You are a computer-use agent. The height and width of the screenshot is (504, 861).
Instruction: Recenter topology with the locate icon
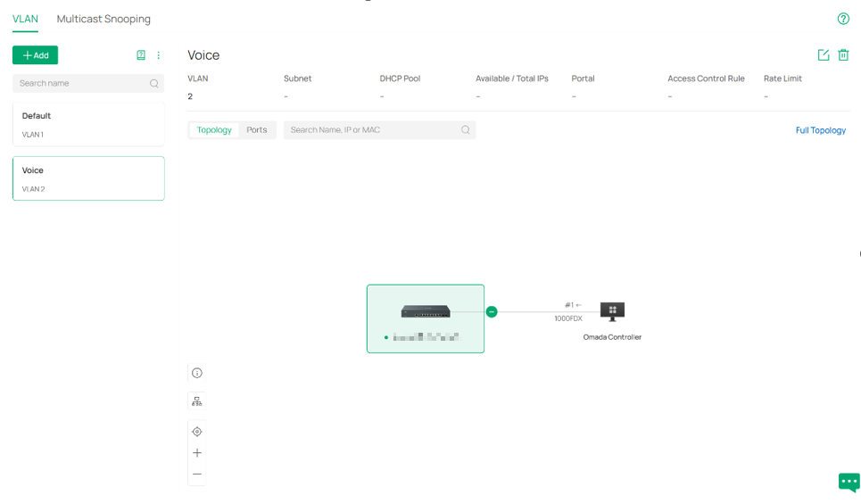click(197, 432)
